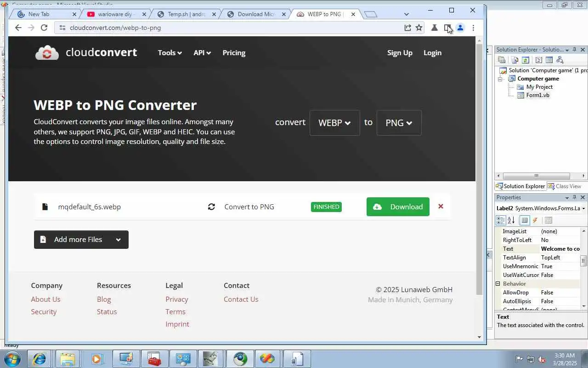
Task: Toggle auto-hide pin on Properties panel
Action: click(x=574, y=197)
